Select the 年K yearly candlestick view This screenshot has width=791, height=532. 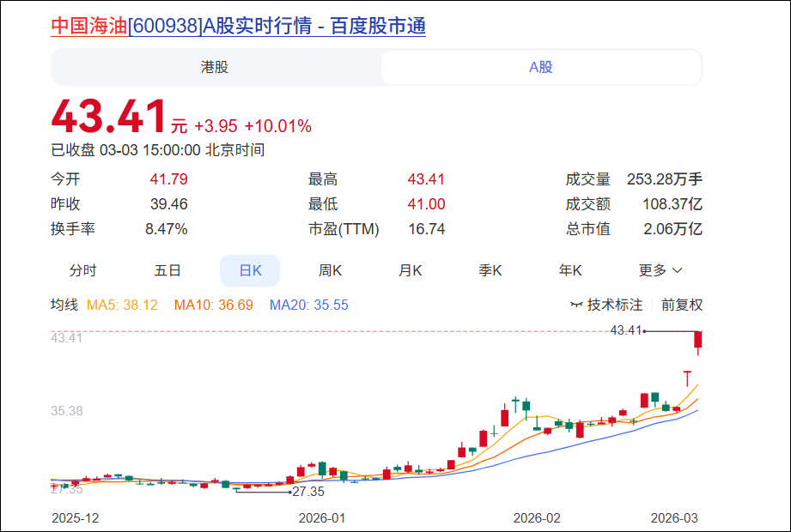coord(569,270)
